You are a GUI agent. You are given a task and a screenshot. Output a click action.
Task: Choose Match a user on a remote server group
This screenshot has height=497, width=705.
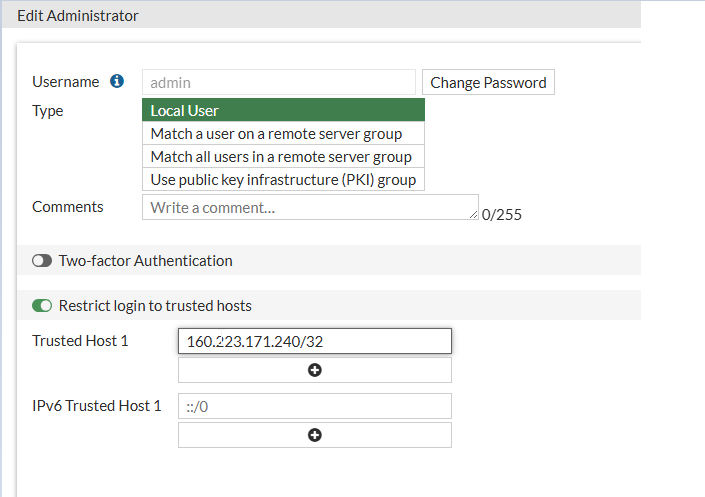[283, 133]
